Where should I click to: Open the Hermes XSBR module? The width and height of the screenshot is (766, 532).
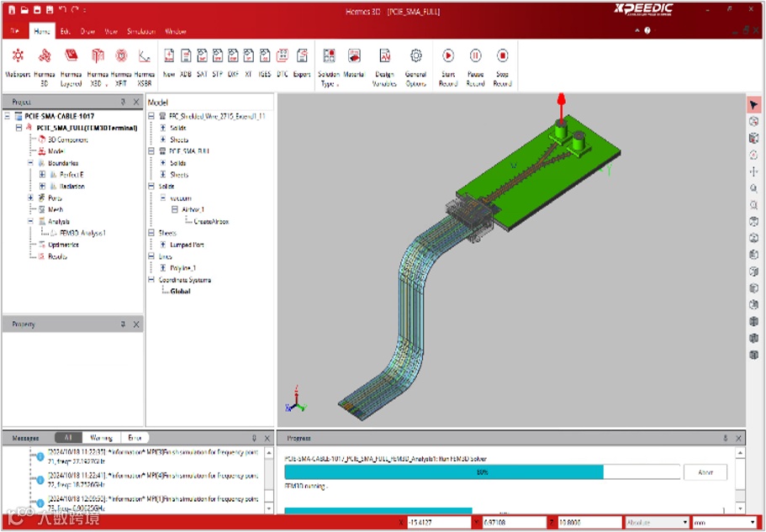144,67
